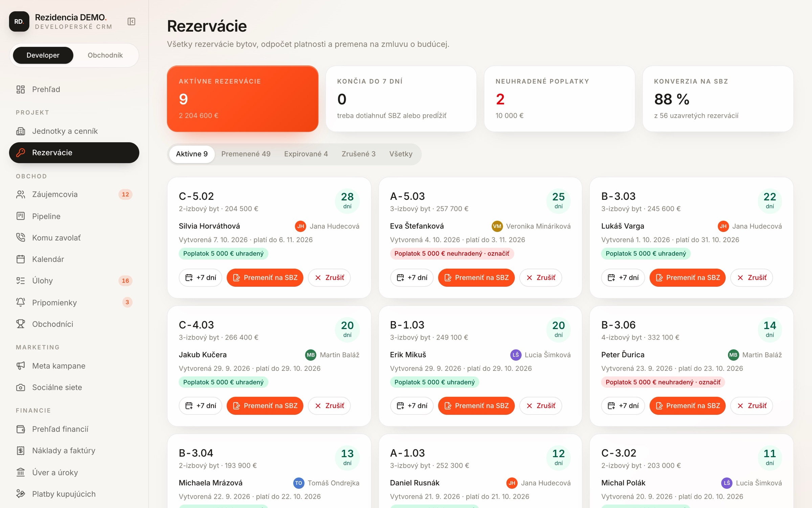
Task: Open Úlohy checklist icon
Action: point(21,280)
